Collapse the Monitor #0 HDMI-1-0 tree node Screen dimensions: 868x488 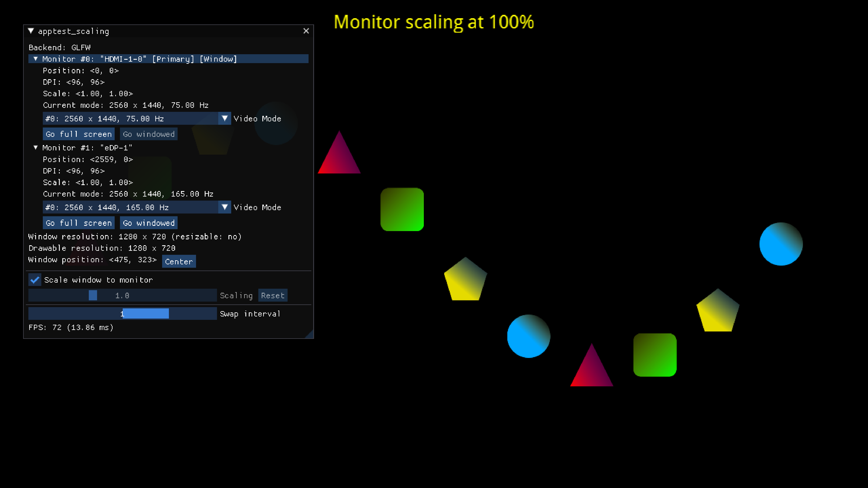(x=35, y=59)
